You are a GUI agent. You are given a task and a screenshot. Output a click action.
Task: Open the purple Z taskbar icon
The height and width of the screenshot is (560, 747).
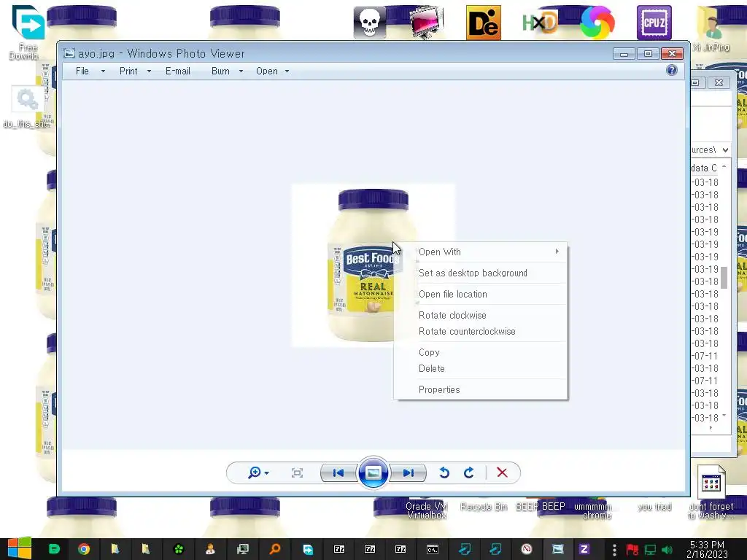tap(584, 549)
